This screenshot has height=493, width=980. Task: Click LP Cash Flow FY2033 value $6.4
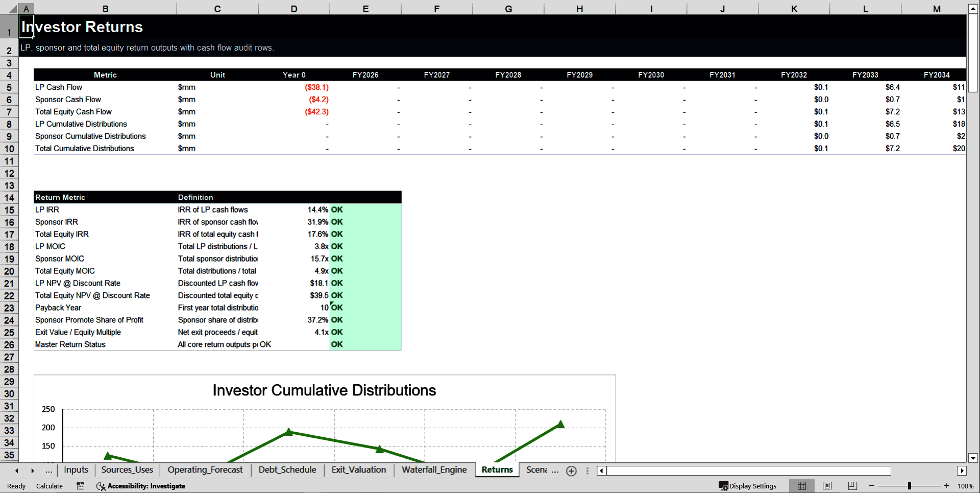892,87
